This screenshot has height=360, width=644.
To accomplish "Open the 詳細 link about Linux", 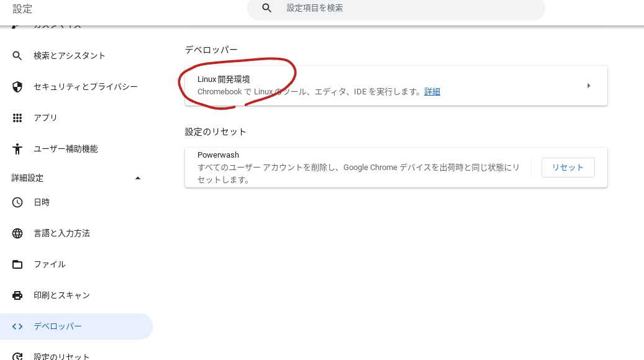I will (432, 91).
